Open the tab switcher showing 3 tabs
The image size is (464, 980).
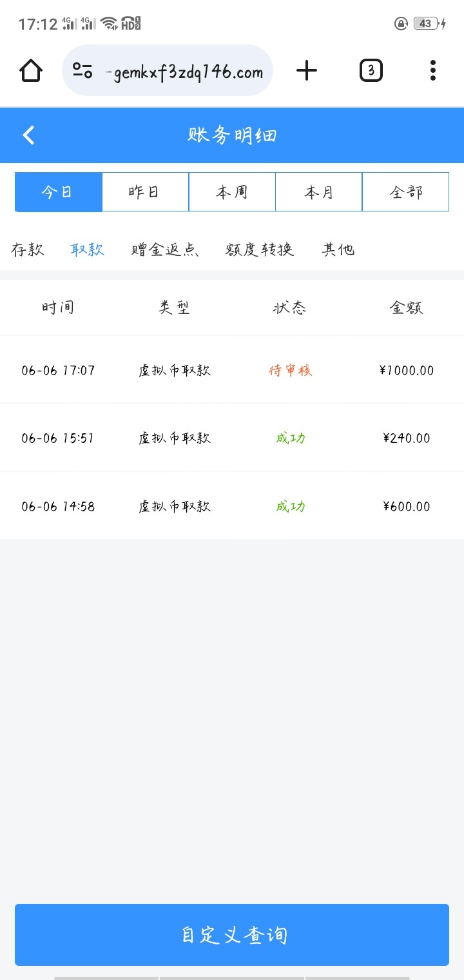[x=371, y=70]
